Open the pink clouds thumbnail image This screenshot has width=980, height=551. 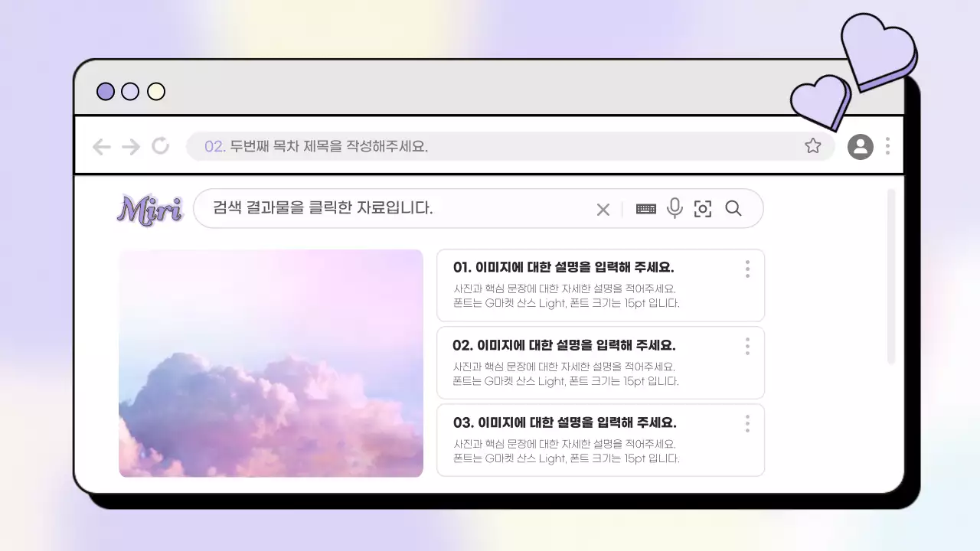(x=271, y=361)
